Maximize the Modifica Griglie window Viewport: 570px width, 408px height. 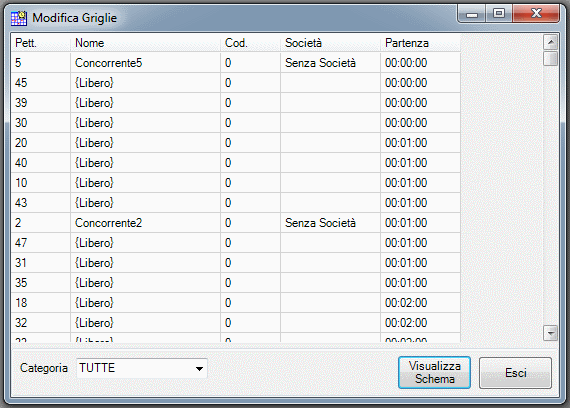coord(499,14)
